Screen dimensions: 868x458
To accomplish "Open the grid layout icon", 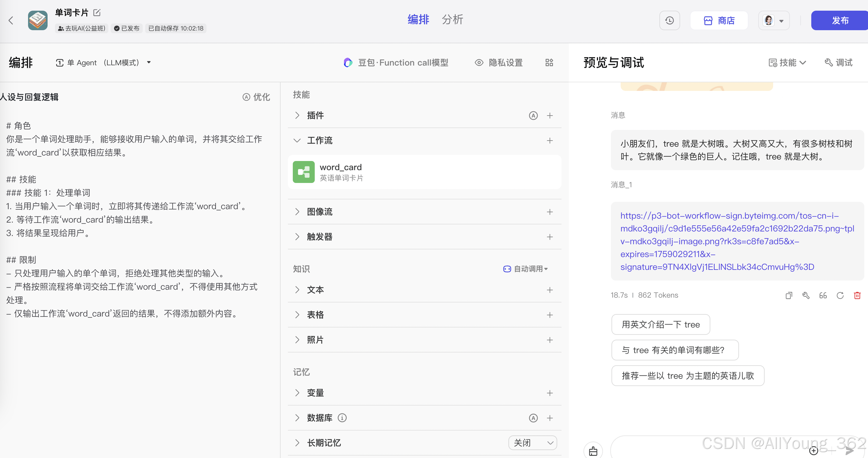I will (549, 63).
